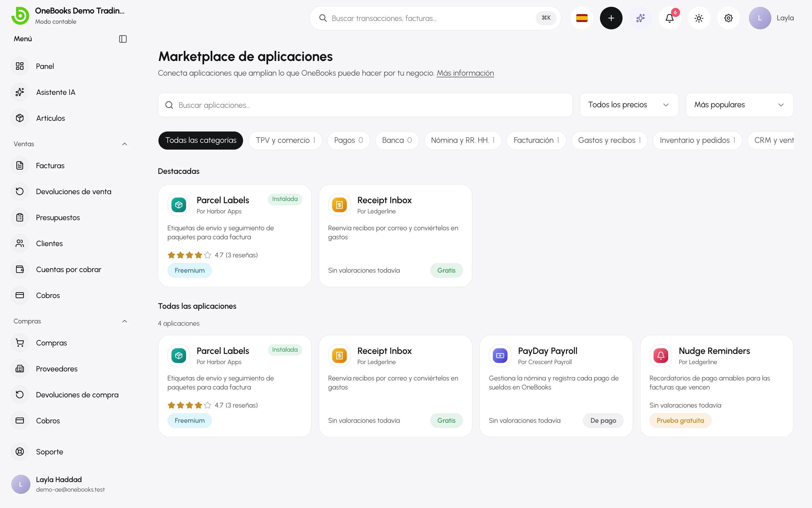Viewport: 812px width, 508px height.
Task: Filter by Inventario y pedidos category
Action: [x=697, y=140]
